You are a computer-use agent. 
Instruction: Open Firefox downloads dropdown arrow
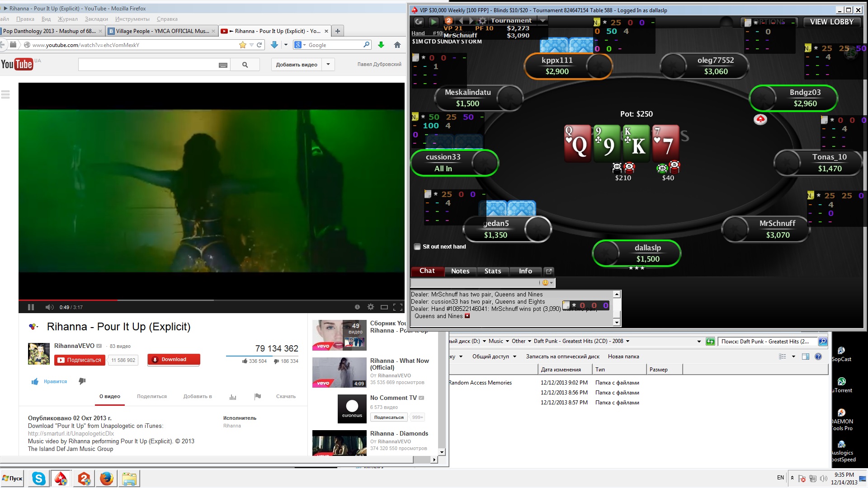click(286, 45)
